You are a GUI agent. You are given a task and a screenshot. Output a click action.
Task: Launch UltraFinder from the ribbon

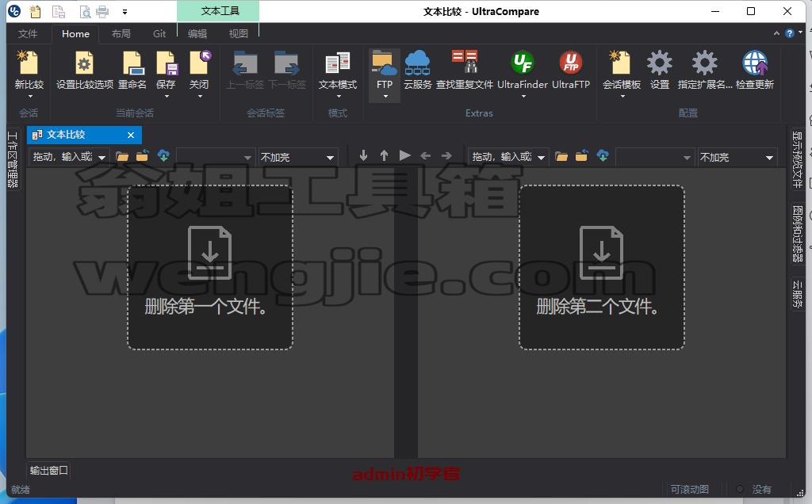click(x=523, y=63)
